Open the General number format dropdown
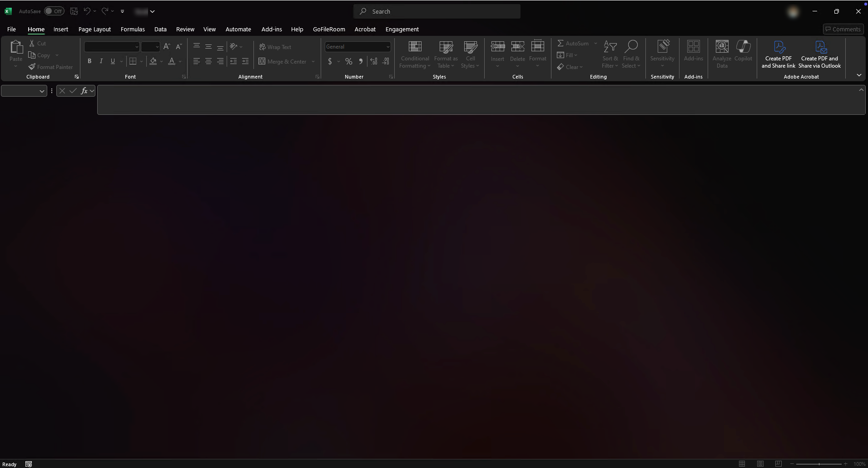 pos(387,47)
